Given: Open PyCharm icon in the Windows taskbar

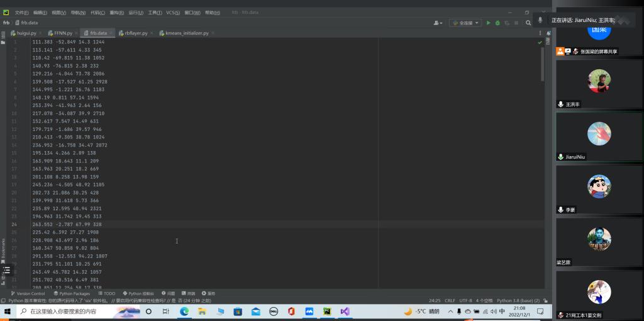Looking at the screenshot, I should pos(327,312).
